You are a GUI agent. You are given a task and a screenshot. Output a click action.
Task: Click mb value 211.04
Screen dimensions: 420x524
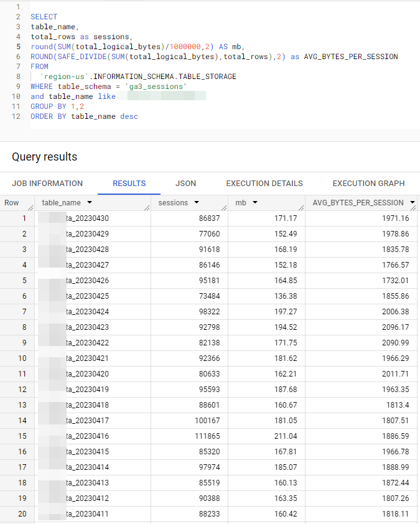(286, 436)
